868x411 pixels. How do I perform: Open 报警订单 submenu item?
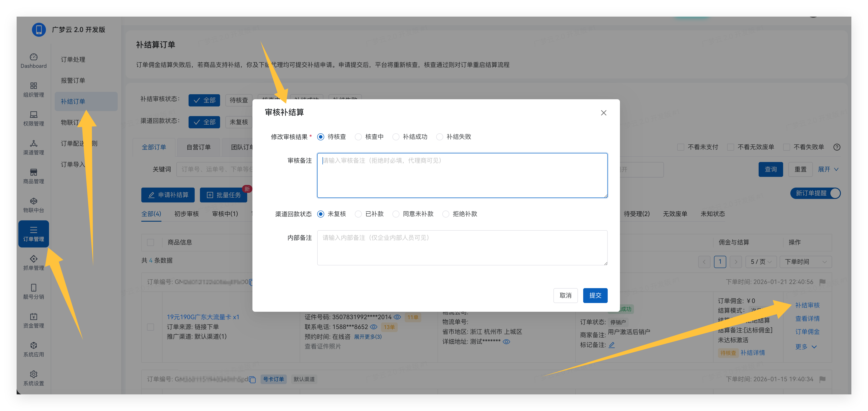[73, 80]
